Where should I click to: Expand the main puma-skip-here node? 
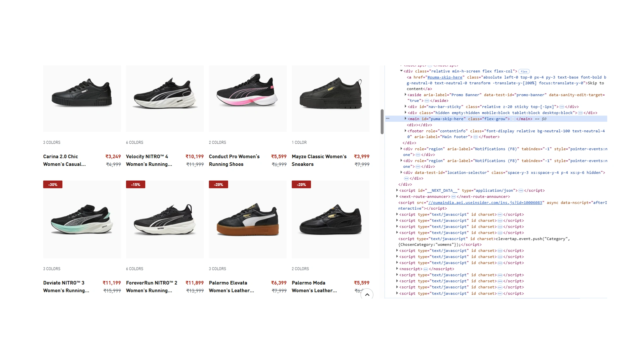click(x=405, y=119)
